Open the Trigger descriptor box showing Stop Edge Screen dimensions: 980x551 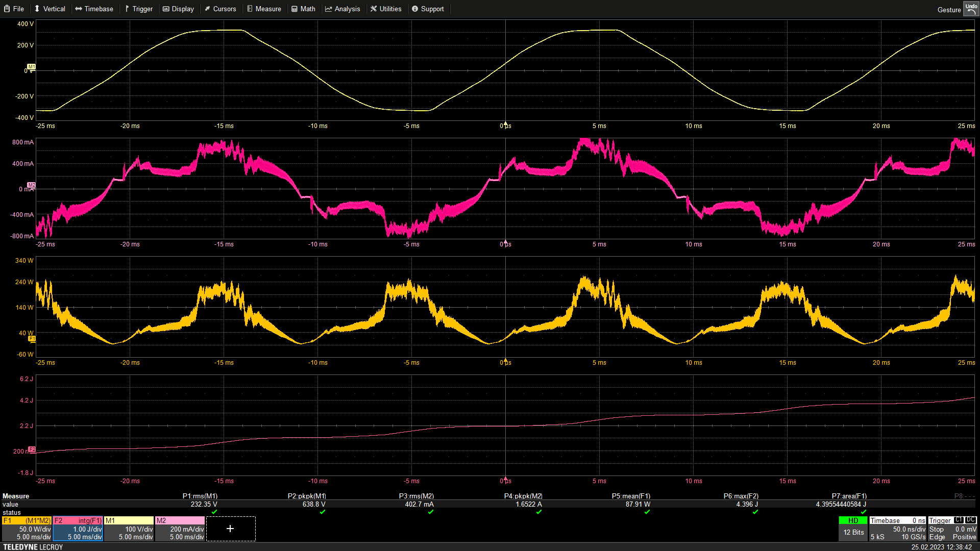point(952,529)
